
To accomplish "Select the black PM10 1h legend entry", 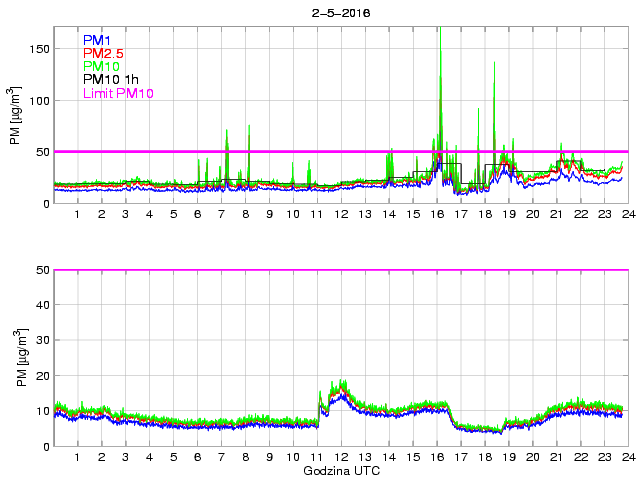I will (x=111, y=80).
